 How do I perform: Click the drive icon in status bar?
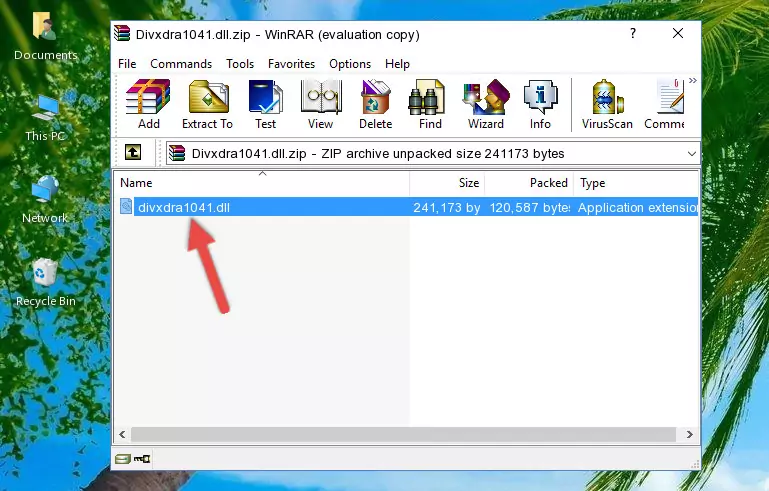122,459
